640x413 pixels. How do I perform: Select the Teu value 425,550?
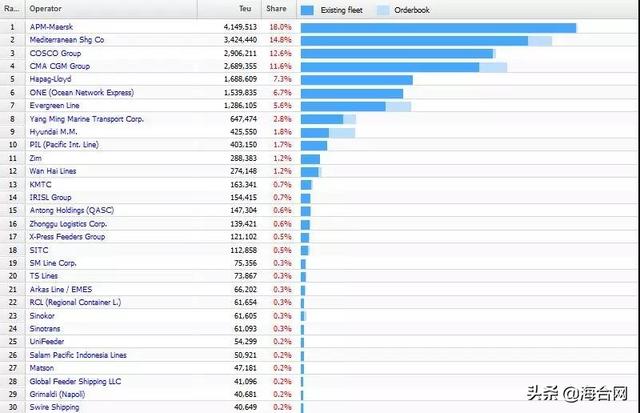tap(244, 132)
